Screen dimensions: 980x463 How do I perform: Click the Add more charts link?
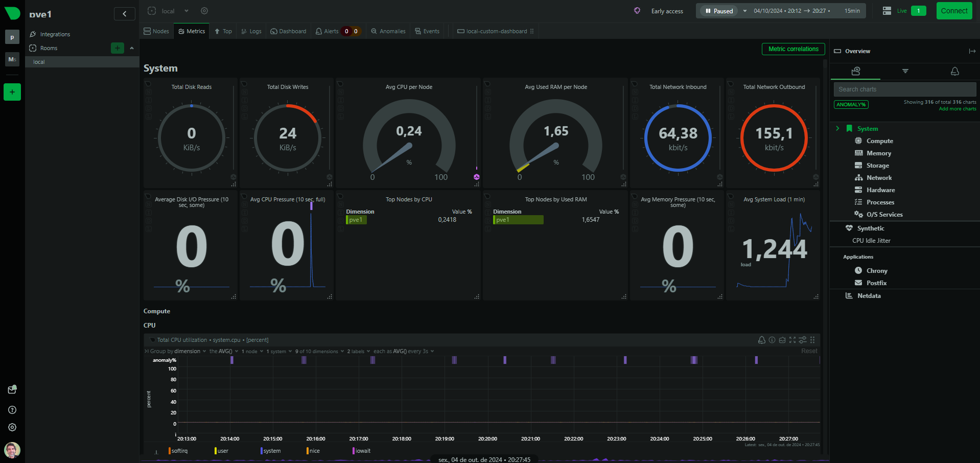958,109
